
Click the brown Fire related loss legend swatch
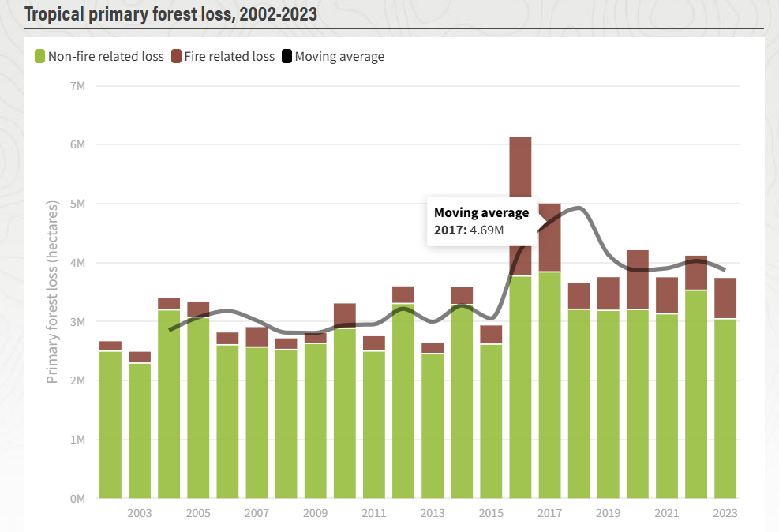tap(177, 57)
